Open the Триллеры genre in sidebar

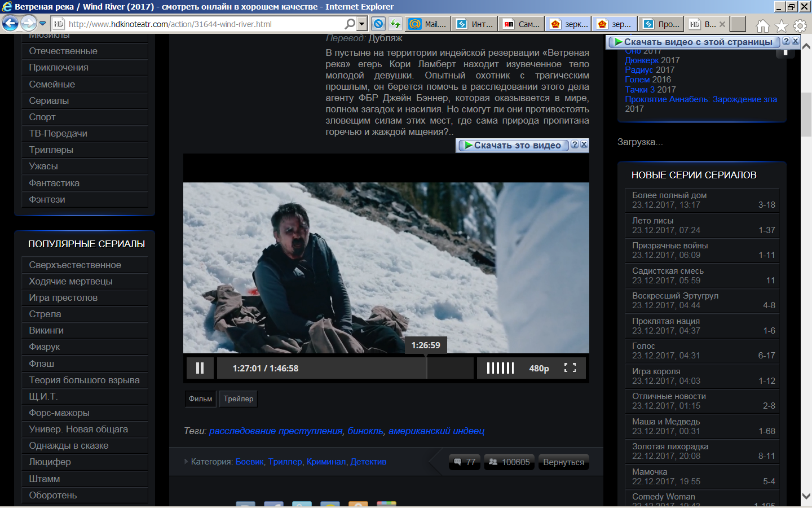[x=51, y=150]
